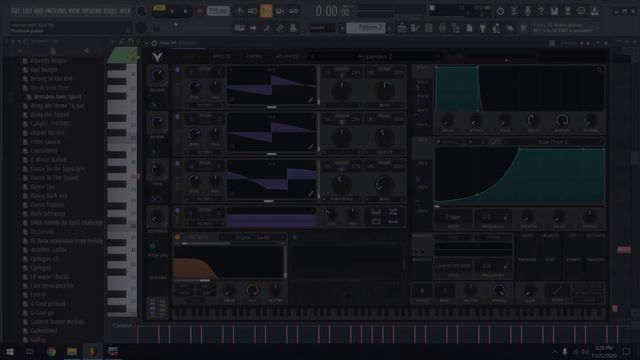The height and width of the screenshot is (360, 640).
Task: Open the LFO shape preset selector
Action: point(553,142)
